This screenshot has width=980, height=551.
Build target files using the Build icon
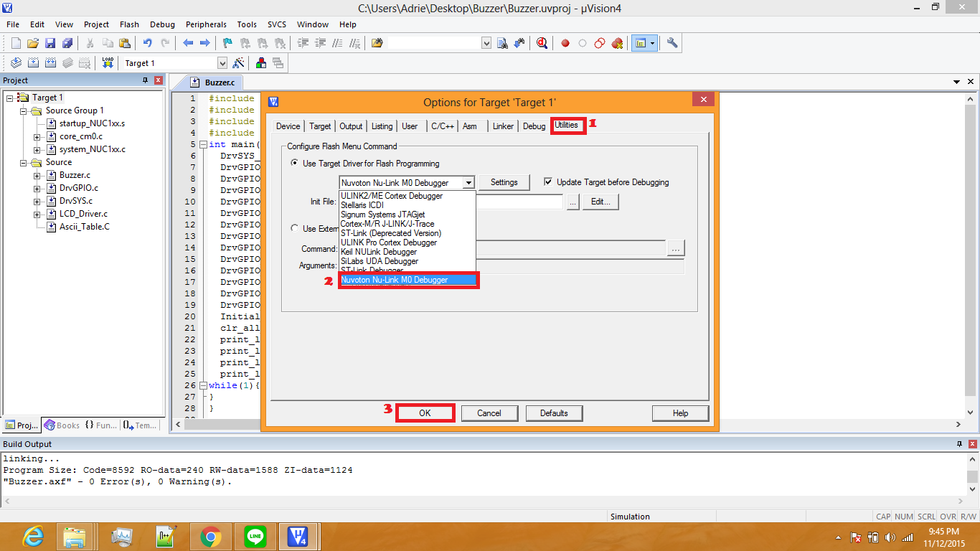point(33,63)
